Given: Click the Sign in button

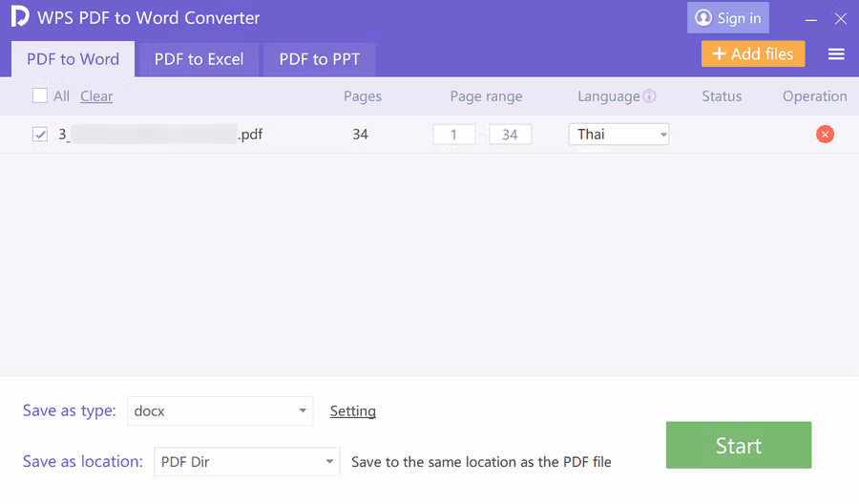Looking at the screenshot, I should (728, 18).
